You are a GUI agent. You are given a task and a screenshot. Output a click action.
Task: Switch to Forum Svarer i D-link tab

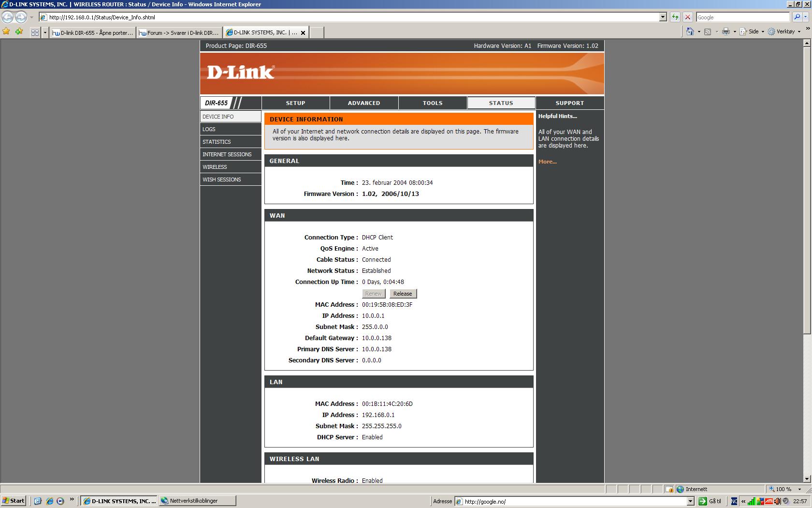tap(179, 32)
